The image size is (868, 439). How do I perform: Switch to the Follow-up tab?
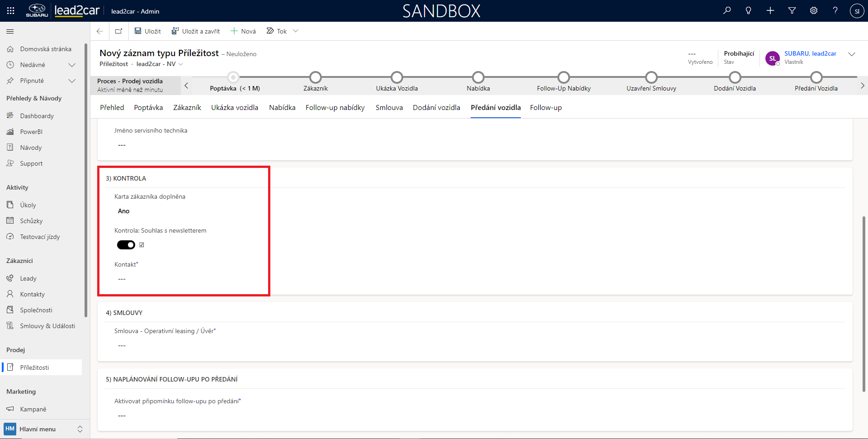546,108
